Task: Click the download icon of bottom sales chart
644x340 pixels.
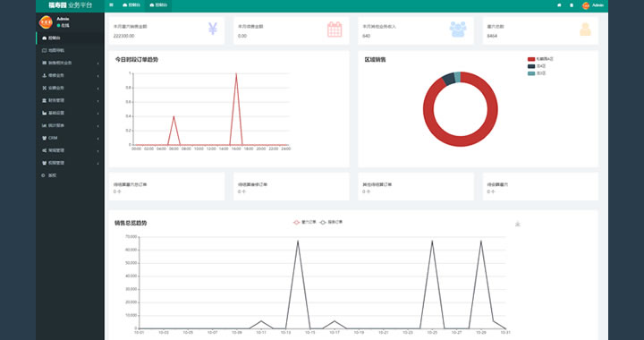Action: (518, 224)
